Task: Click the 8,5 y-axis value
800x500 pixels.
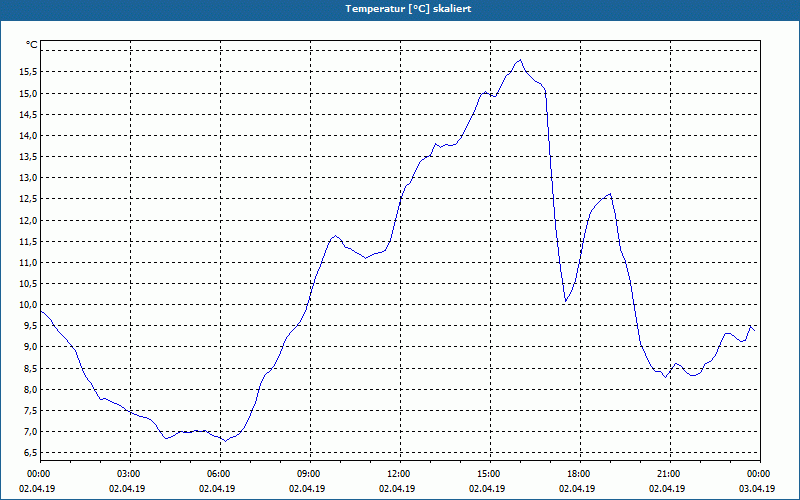Action: (x=30, y=369)
